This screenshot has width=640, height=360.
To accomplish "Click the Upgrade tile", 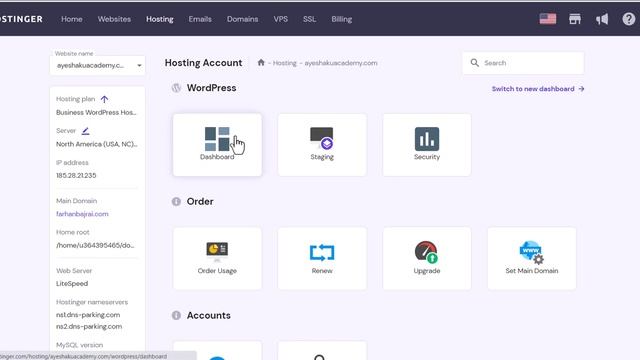I will click(427, 258).
